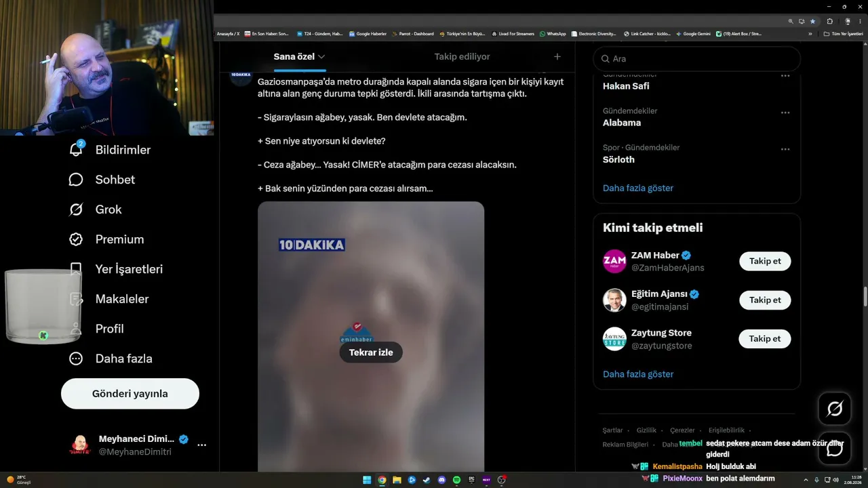Follow Eğitim Ajansı with Takip et
868x488 pixels.
pos(765,300)
